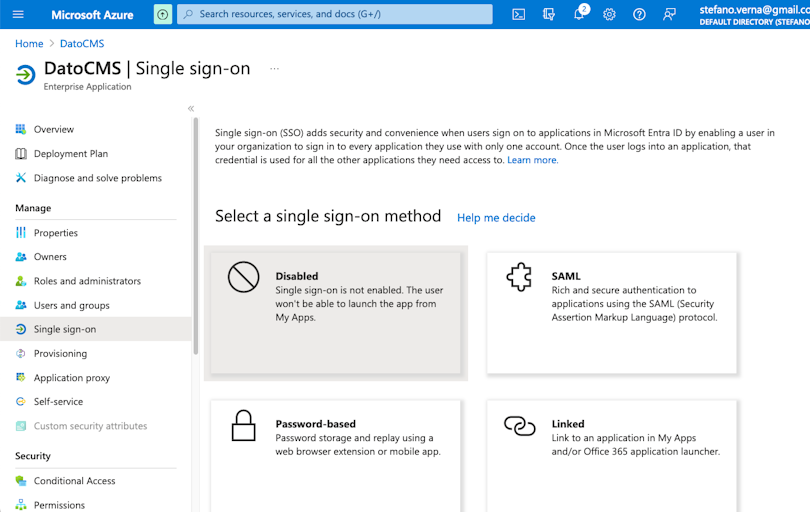The image size is (810, 512).
Task: Click the sidebar vertical scrollbar
Action: point(196,236)
